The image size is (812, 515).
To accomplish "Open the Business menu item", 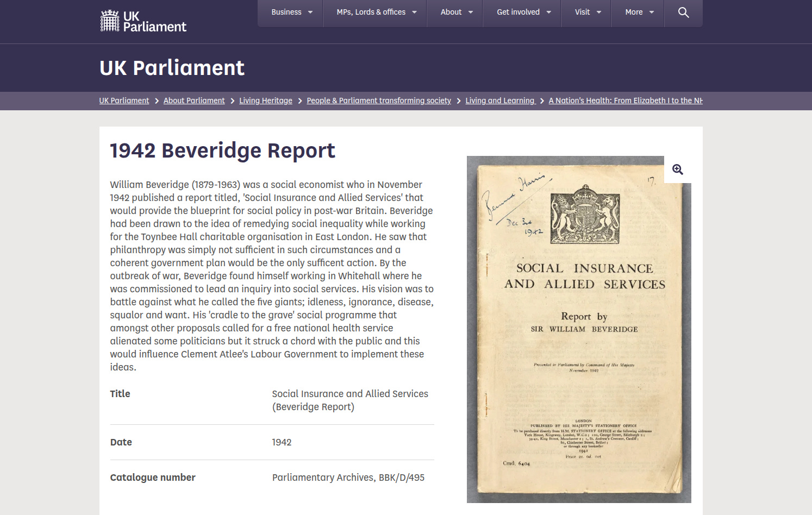I will pyautogui.click(x=286, y=12).
